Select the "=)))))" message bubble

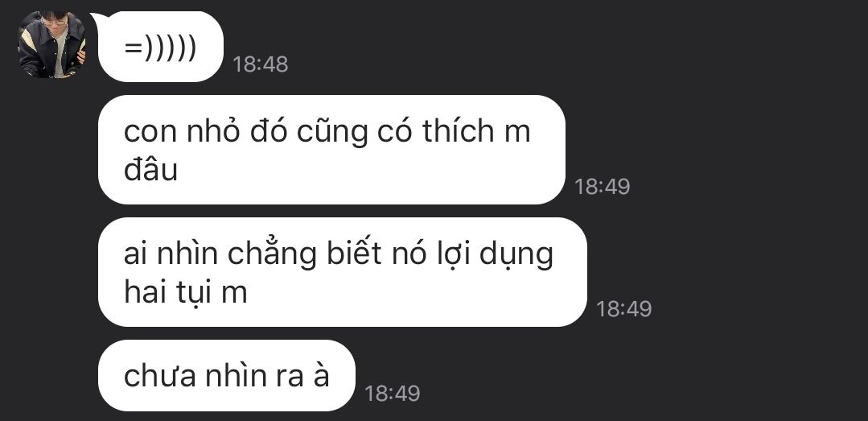pos(161,47)
